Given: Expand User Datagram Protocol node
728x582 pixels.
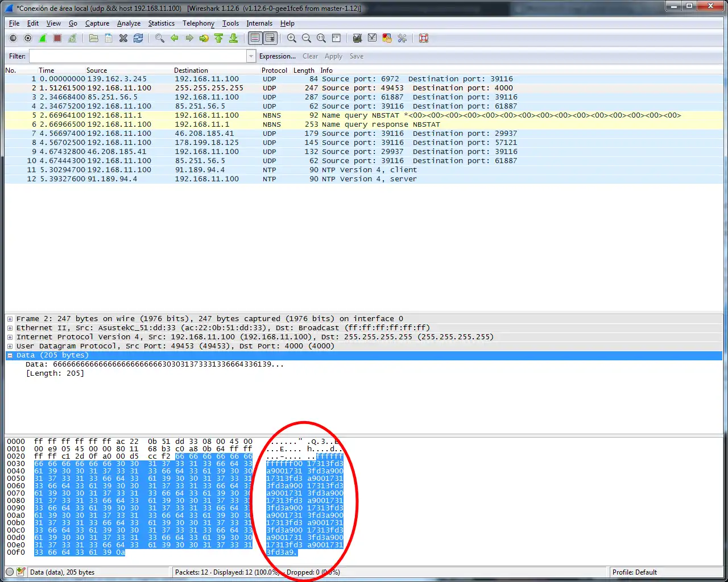Looking at the screenshot, I should (10, 346).
